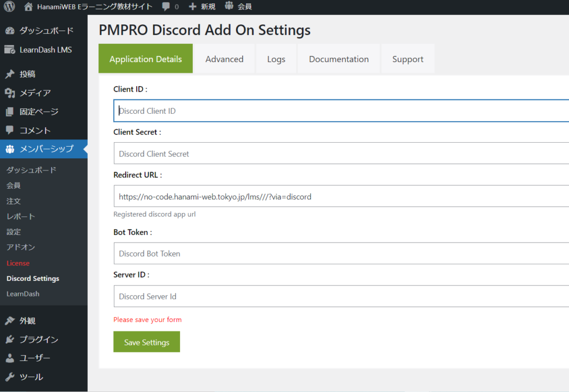Click the Redirect URL field

coord(341,196)
